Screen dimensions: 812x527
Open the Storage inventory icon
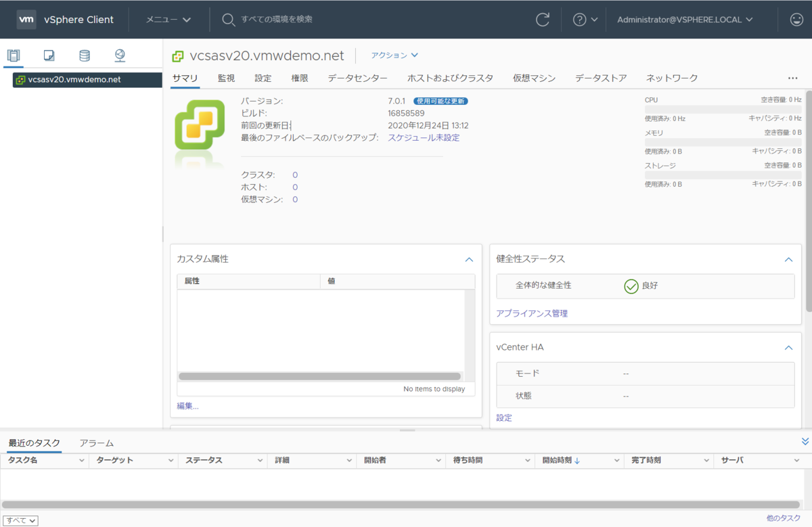84,55
